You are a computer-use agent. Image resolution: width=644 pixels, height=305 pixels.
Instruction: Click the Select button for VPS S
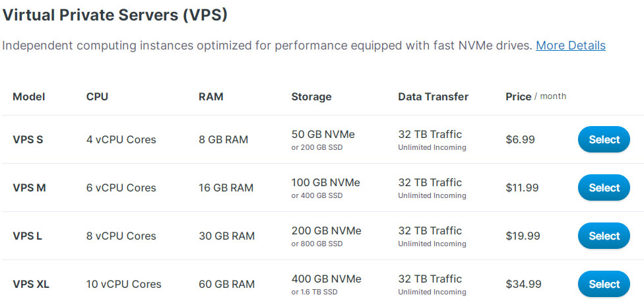pos(604,139)
